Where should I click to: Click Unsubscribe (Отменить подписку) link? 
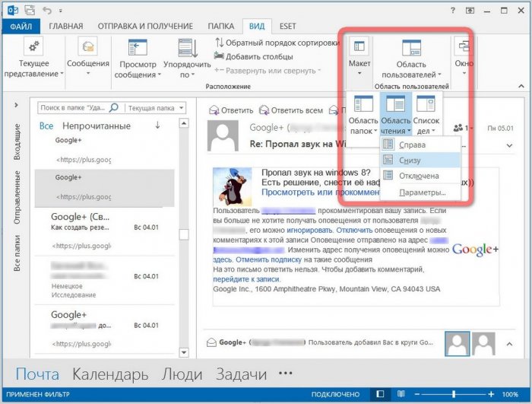268,259
